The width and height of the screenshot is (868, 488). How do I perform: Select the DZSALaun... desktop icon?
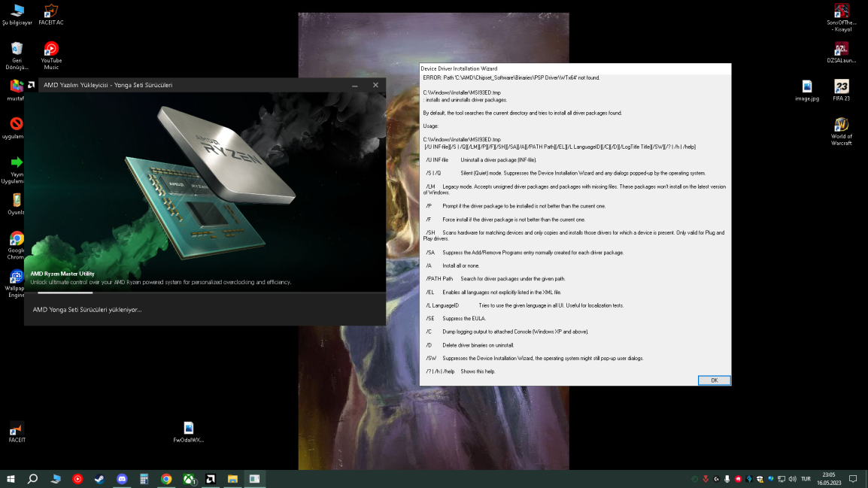pyautogui.click(x=842, y=53)
